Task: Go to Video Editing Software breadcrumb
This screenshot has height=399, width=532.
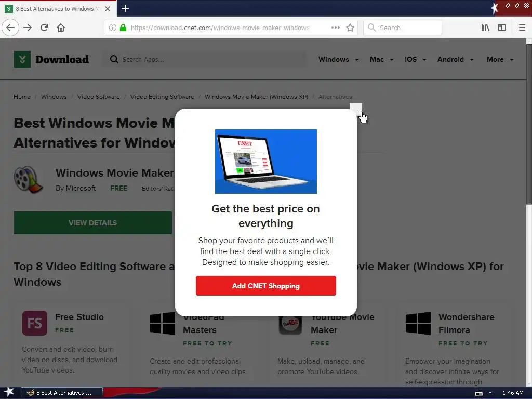Action: [x=162, y=97]
